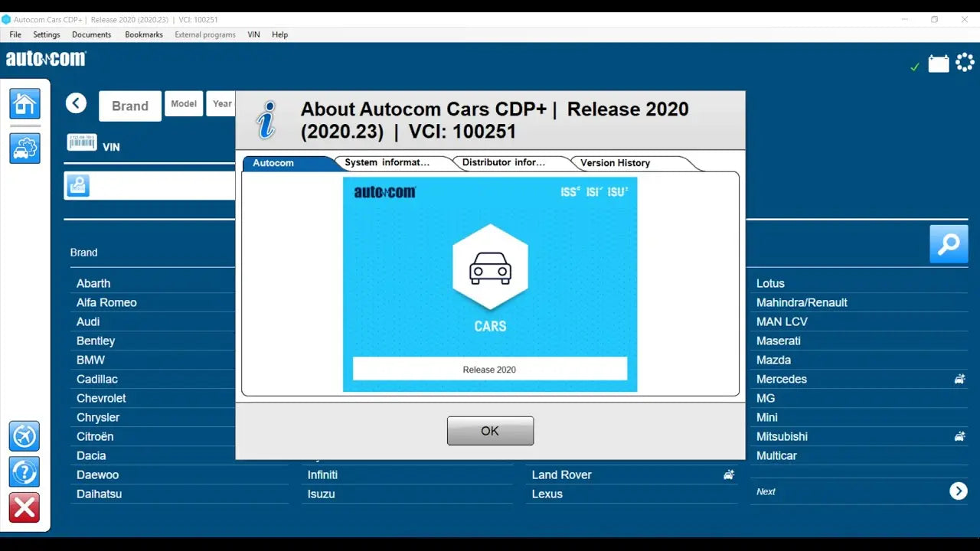Go to Next brand page arrow

[958, 491]
